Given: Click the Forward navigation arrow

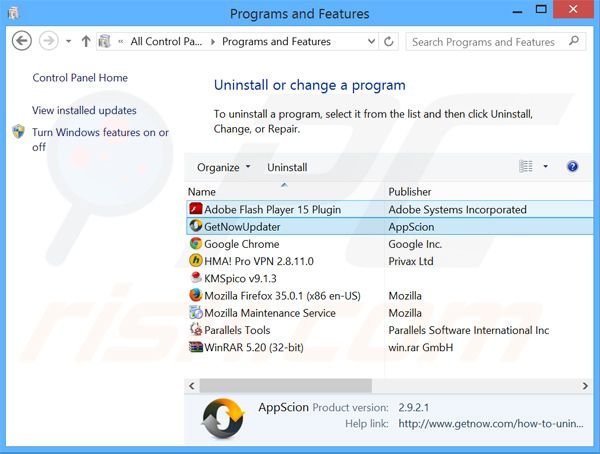Looking at the screenshot, I should [49, 41].
